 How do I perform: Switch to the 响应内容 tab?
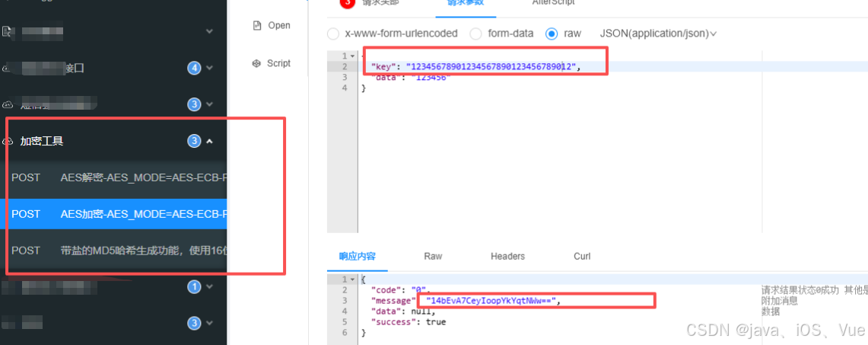pyautogui.click(x=358, y=257)
